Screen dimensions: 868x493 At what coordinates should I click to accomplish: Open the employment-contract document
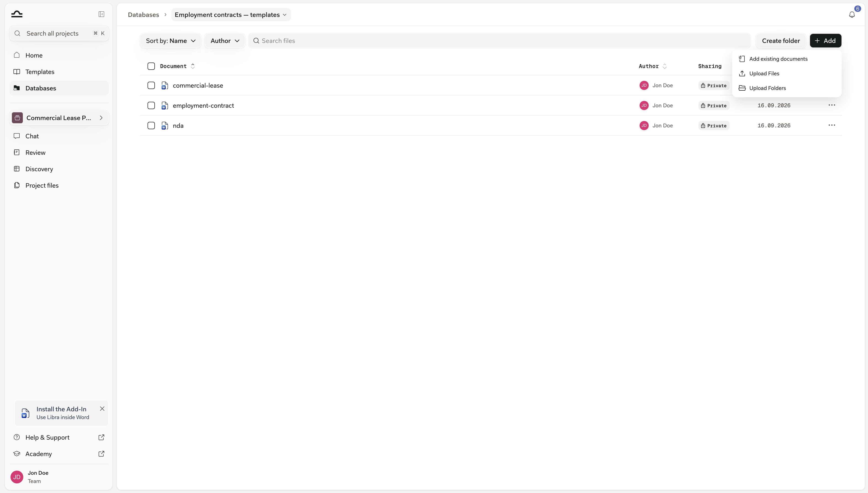[x=203, y=106]
